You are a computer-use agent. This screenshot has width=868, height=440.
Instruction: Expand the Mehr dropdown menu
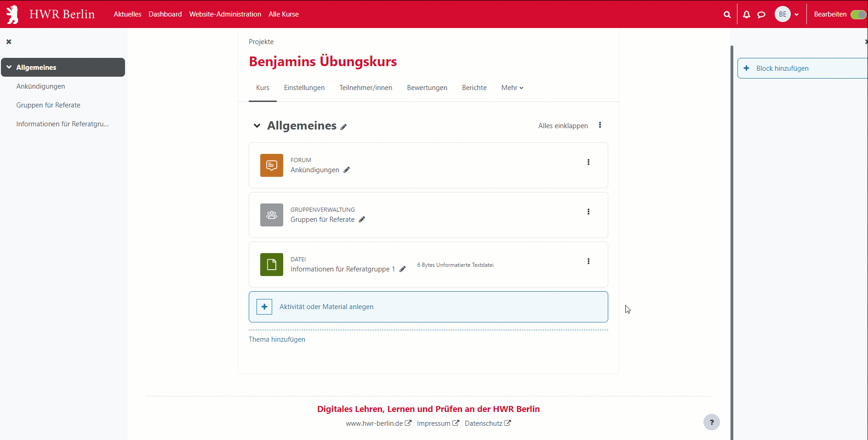[512, 88]
